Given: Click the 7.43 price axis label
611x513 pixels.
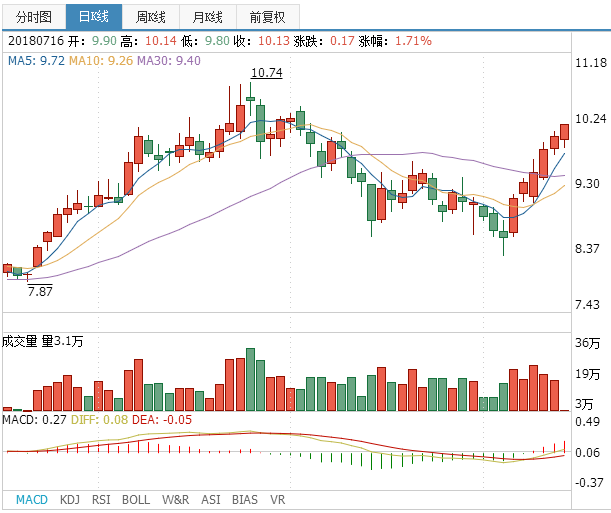Looking at the screenshot, I should 587,304.
